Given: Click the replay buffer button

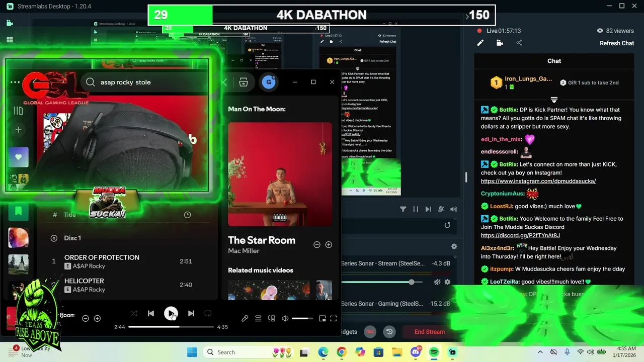Looking at the screenshot, I should (389, 332).
